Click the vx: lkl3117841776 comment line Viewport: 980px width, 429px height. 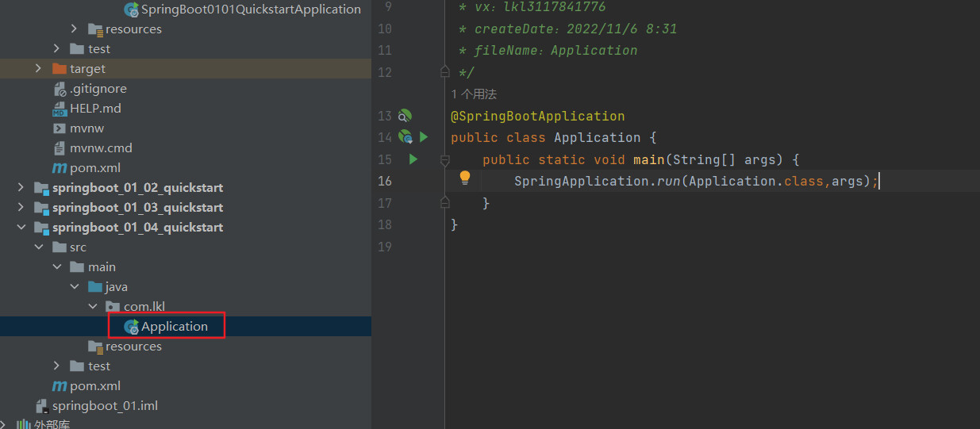pyautogui.click(x=532, y=7)
